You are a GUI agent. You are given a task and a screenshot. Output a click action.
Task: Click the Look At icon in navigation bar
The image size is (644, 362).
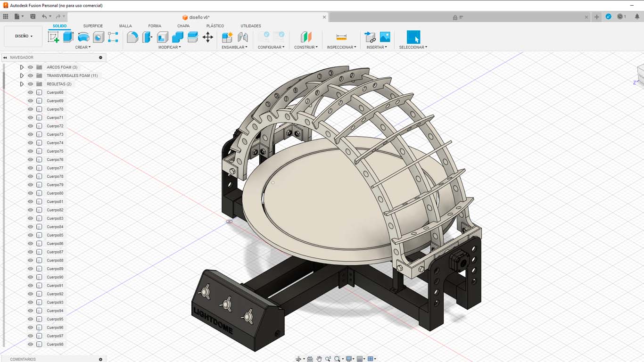tap(310, 359)
